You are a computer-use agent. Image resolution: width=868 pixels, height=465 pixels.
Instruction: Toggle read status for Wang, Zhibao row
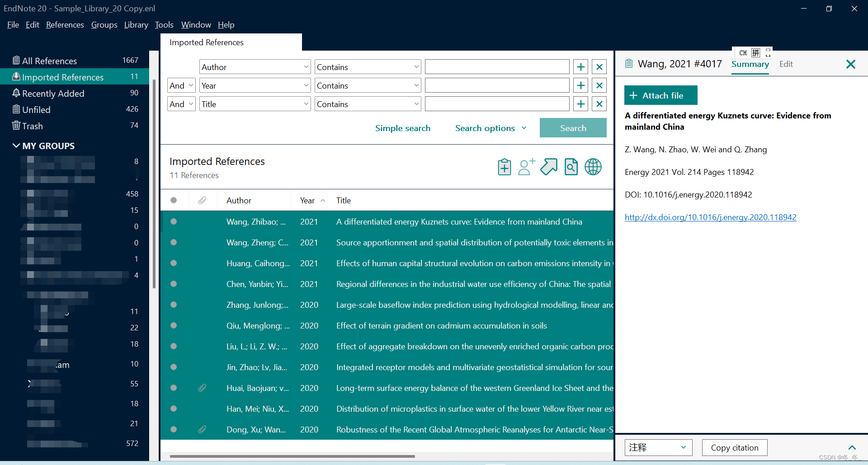click(174, 221)
